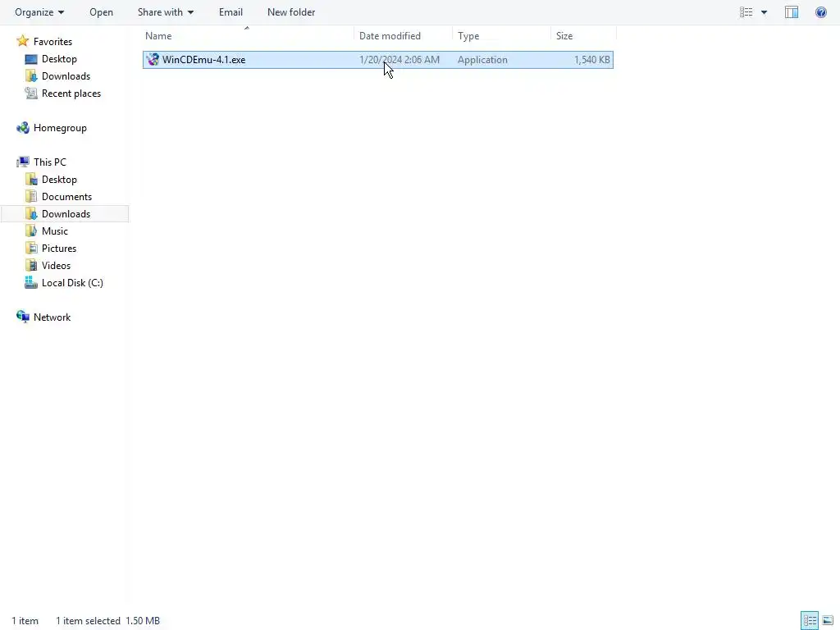Select the WinCDEmu-4.1.exe file icon

(153, 59)
